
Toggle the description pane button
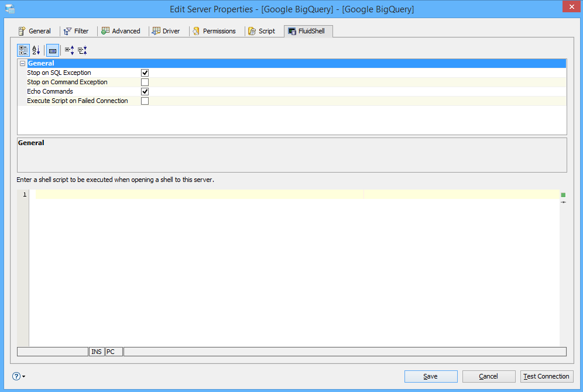click(x=53, y=50)
